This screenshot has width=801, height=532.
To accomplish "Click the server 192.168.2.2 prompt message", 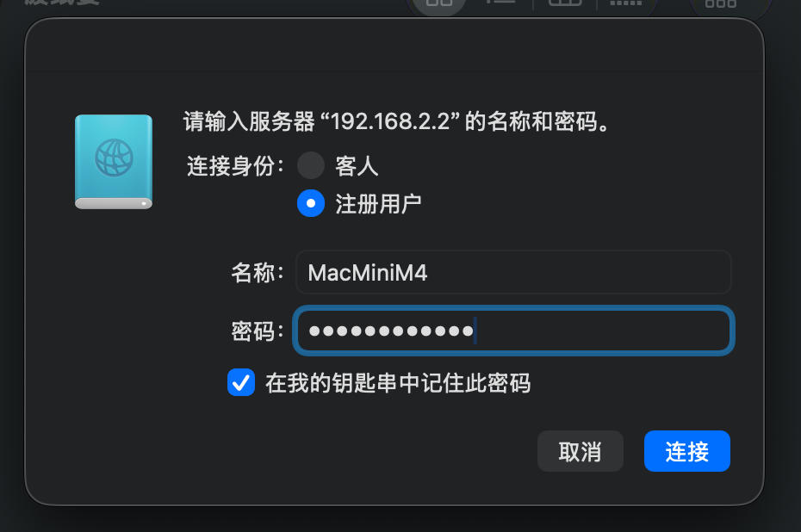I will (396, 121).
